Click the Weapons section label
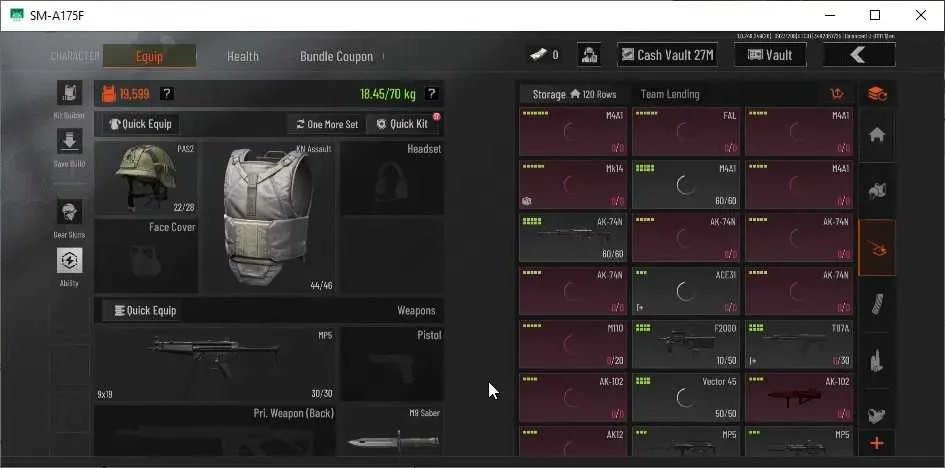The height and width of the screenshot is (468, 945). [x=416, y=311]
